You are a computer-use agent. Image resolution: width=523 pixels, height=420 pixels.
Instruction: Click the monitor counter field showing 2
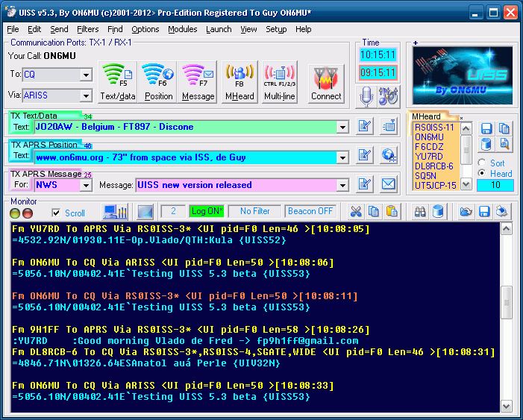point(173,211)
